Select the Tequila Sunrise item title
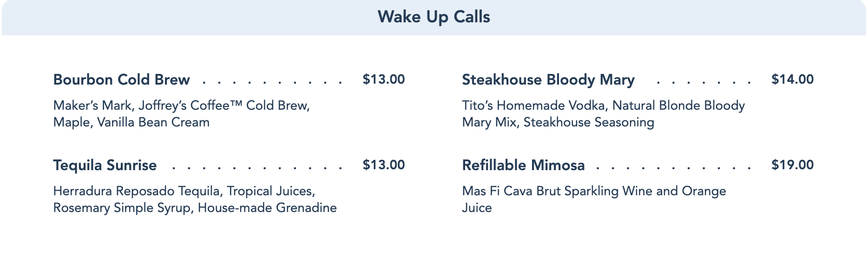868x265 pixels. (x=105, y=165)
